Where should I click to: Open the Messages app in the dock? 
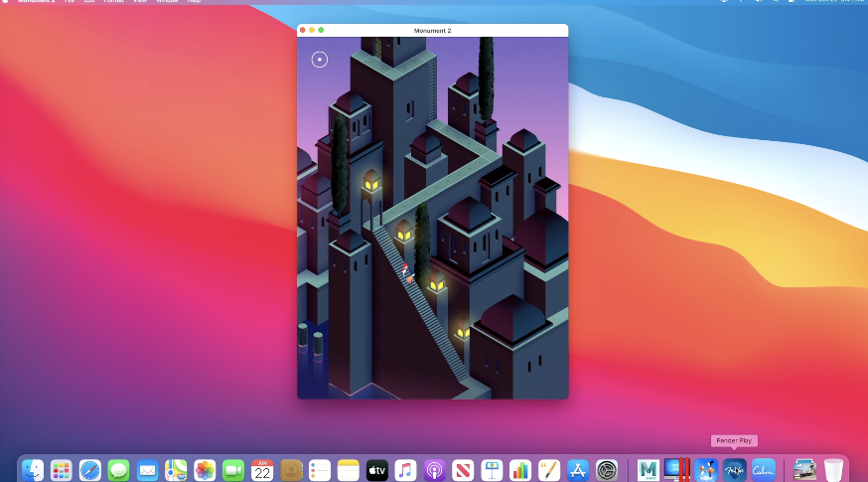pos(118,470)
